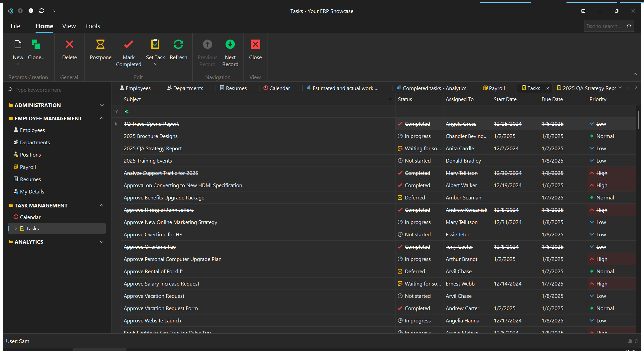
Task: Go to Next Record
Action: (x=230, y=45)
